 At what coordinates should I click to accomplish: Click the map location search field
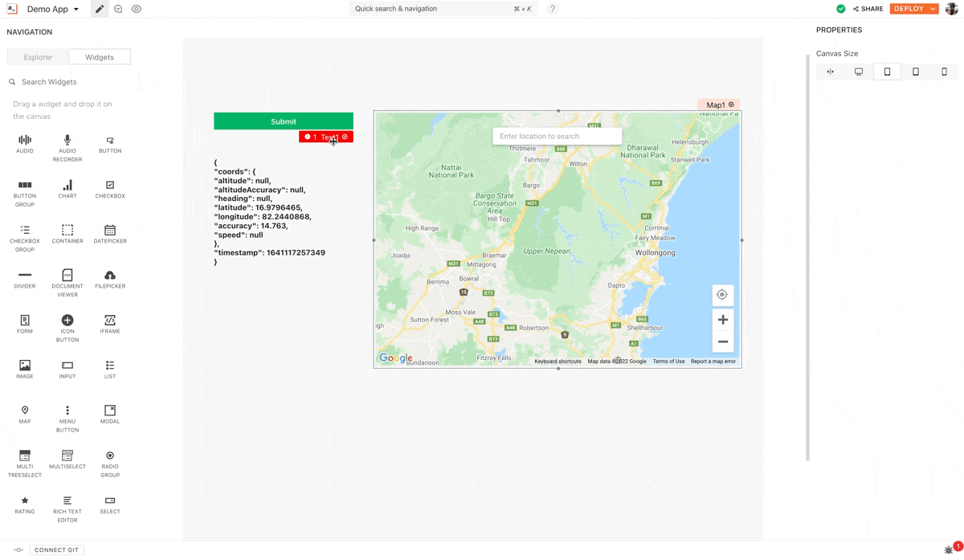557,137
